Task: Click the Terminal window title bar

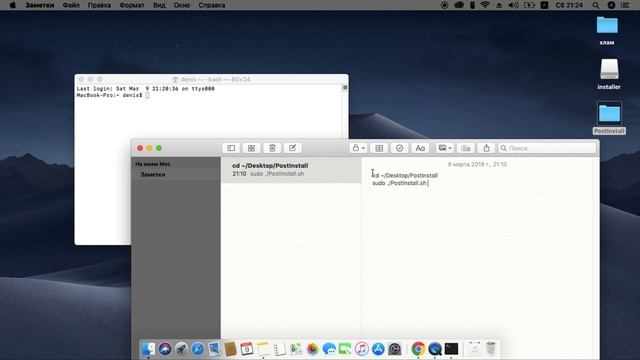Action: (x=211, y=79)
